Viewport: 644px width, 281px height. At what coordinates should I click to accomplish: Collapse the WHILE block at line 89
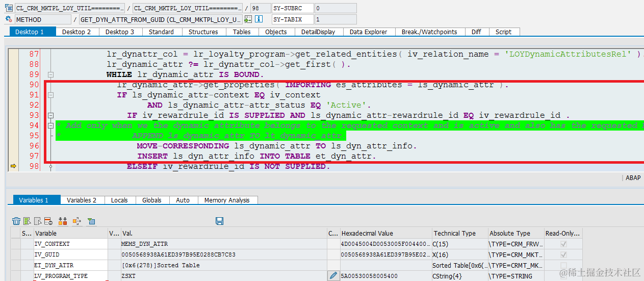point(50,74)
